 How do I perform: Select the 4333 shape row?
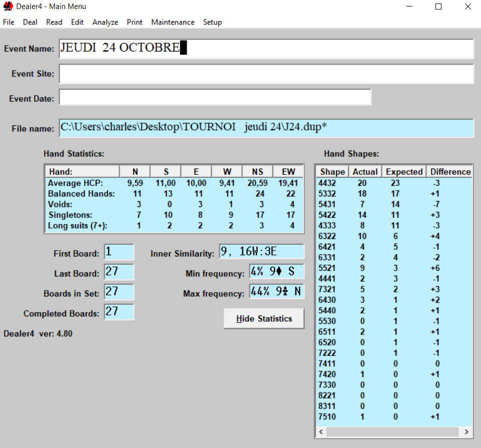394,225
